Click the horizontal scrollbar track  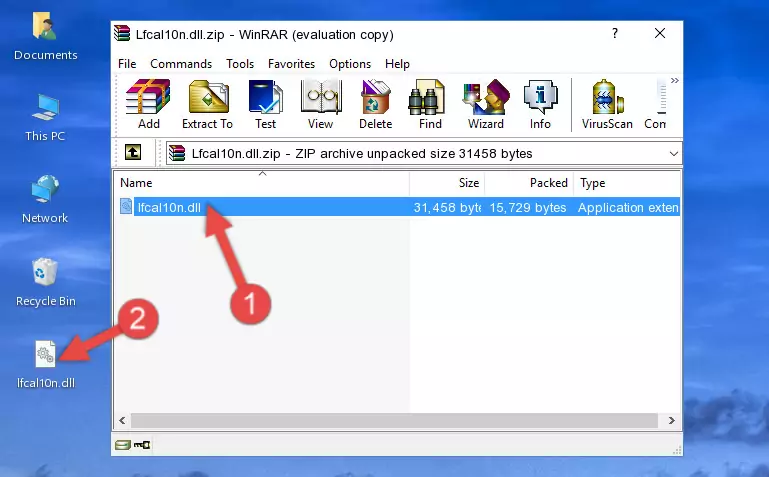click(x=394, y=420)
